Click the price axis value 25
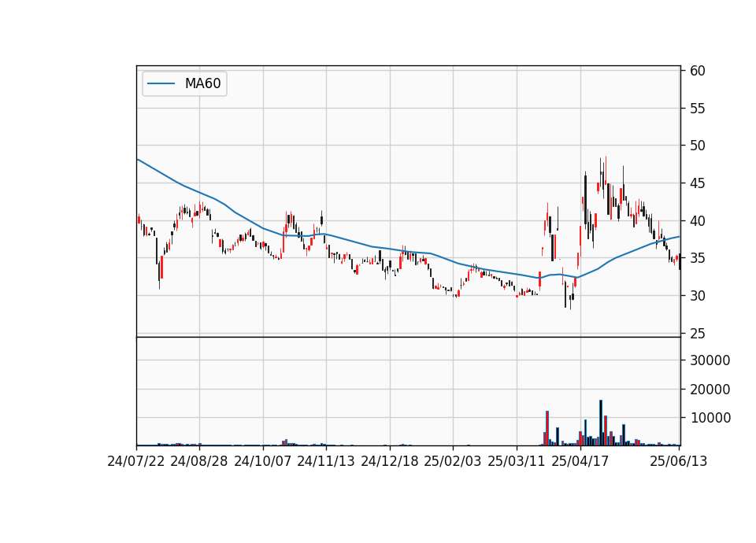 point(697,334)
